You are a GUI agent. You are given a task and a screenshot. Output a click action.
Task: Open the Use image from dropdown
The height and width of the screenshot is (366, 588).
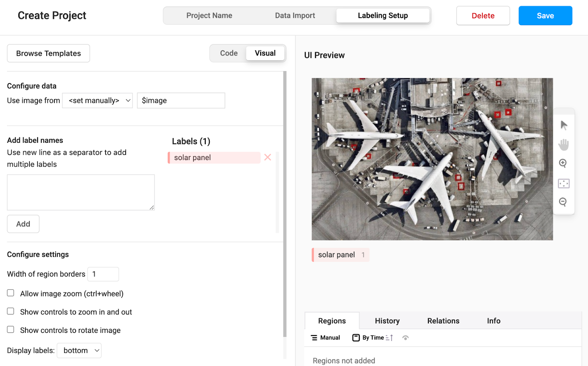pos(97,100)
